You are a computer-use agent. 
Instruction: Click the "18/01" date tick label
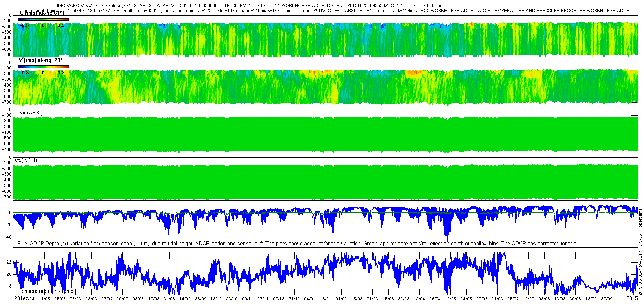[326, 299]
